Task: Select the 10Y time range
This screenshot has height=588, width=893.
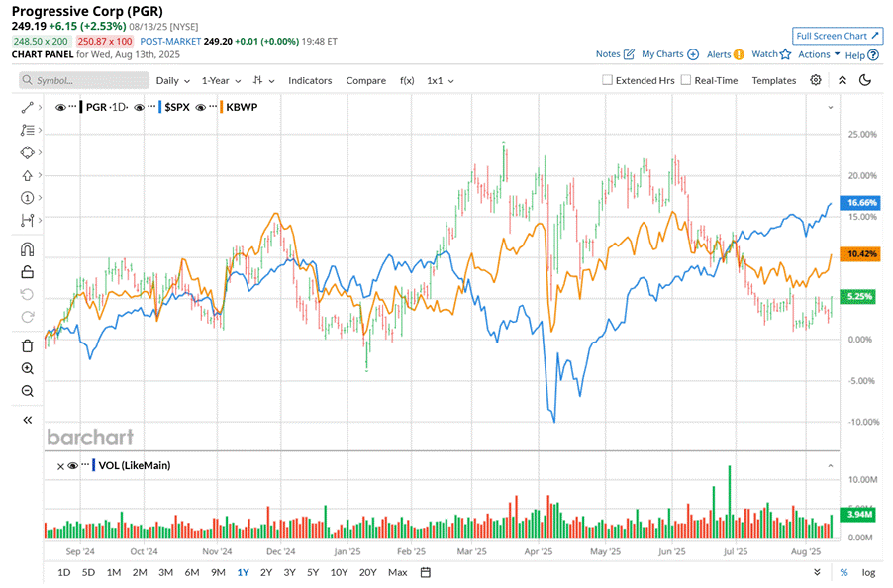Action: (x=339, y=572)
